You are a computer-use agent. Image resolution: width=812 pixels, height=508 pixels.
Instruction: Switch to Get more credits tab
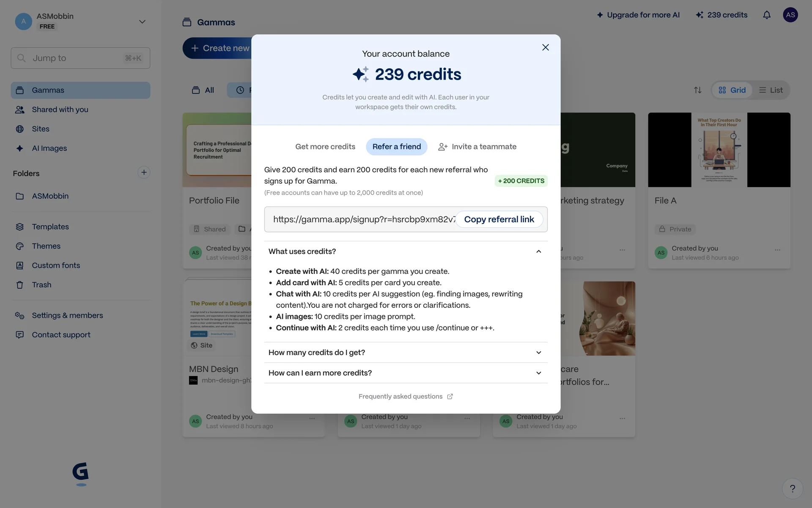tap(325, 147)
